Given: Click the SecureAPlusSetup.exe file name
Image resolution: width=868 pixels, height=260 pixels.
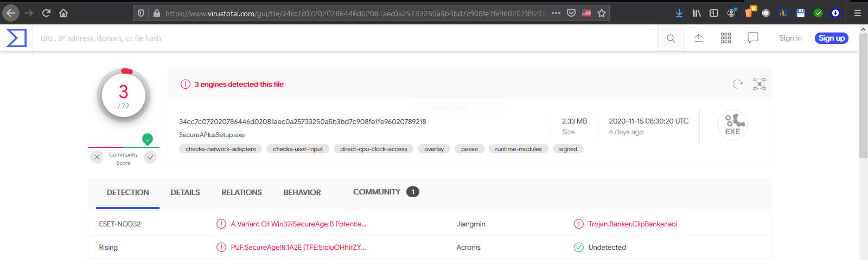Looking at the screenshot, I should pyautogui.click(x=212, y=135).
